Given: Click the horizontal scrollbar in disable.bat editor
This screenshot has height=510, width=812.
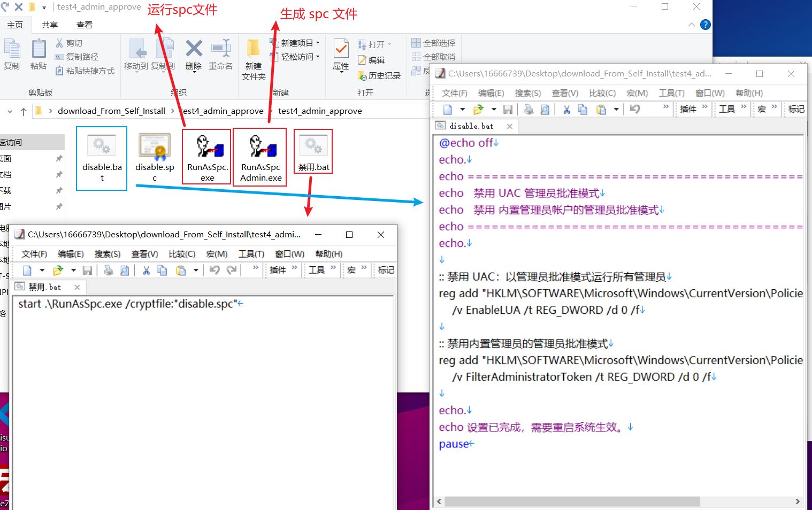Looking at the screenshot, I should [x=572, y=501].
